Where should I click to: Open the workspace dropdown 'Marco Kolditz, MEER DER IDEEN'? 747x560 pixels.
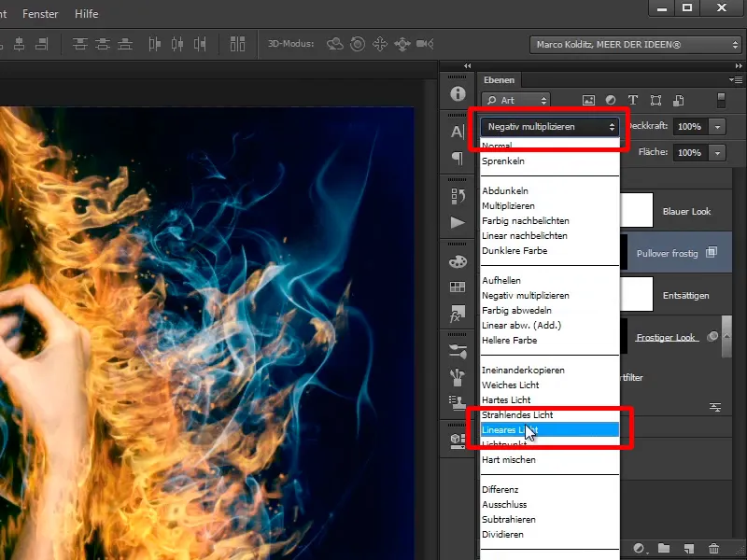point(636,45)
